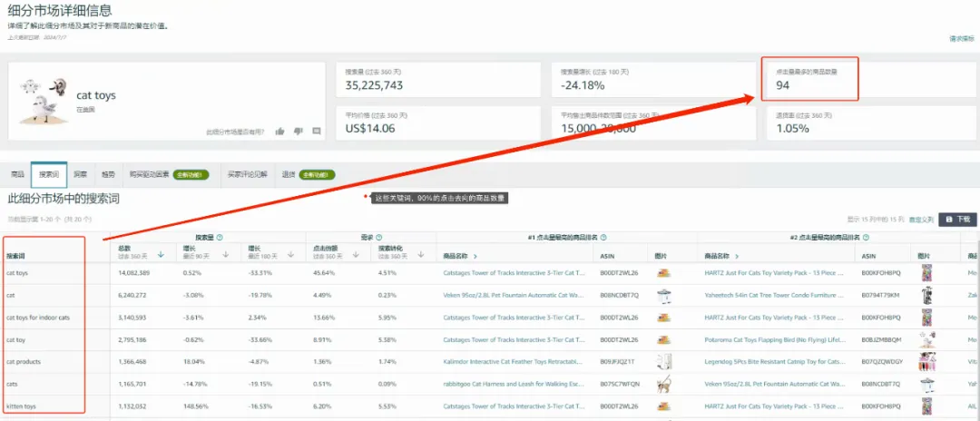
Task: Click the help icon beside #2 点击量最高的商品排名
Action: [x=865, y=238]
